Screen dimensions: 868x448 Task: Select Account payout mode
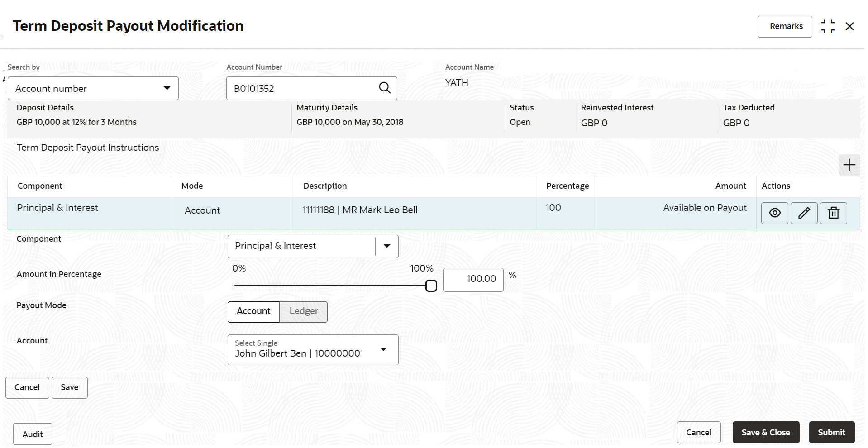point(253,311)
